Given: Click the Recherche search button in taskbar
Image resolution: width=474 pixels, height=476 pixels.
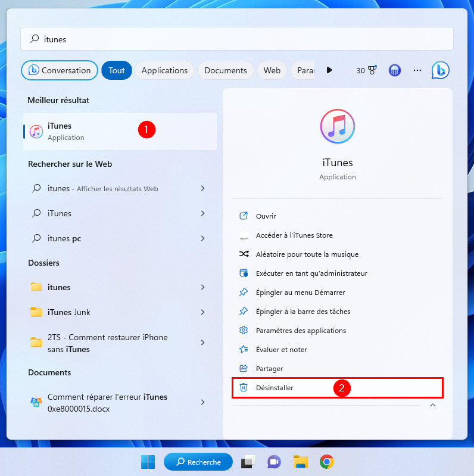Looking at the screenshot, I should click(x=198, y=462).
